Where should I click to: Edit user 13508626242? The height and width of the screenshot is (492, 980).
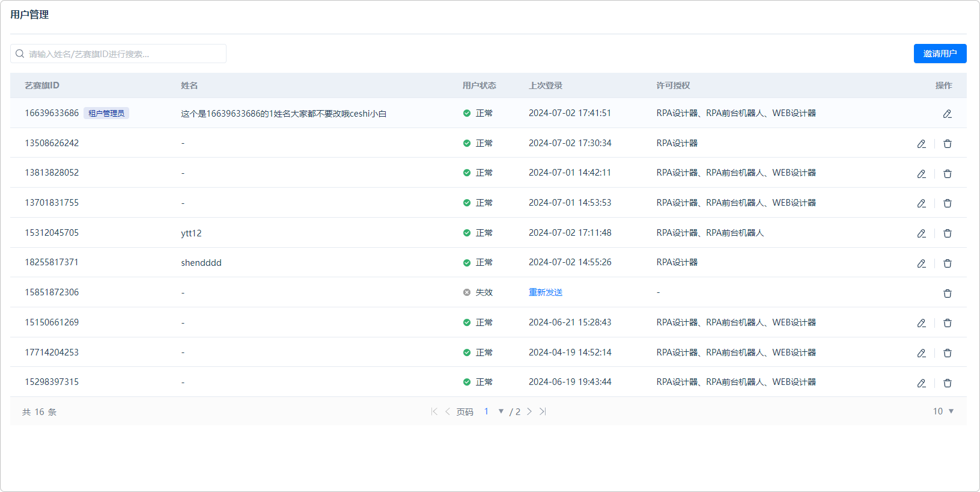922,144
